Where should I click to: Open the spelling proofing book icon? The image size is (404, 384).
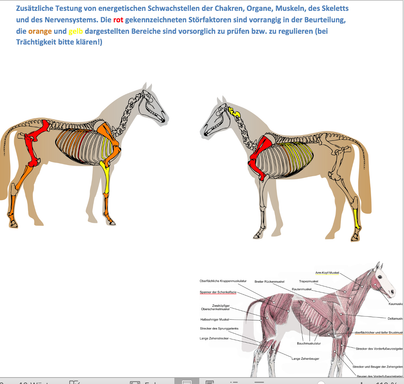[x=74, y=382]
